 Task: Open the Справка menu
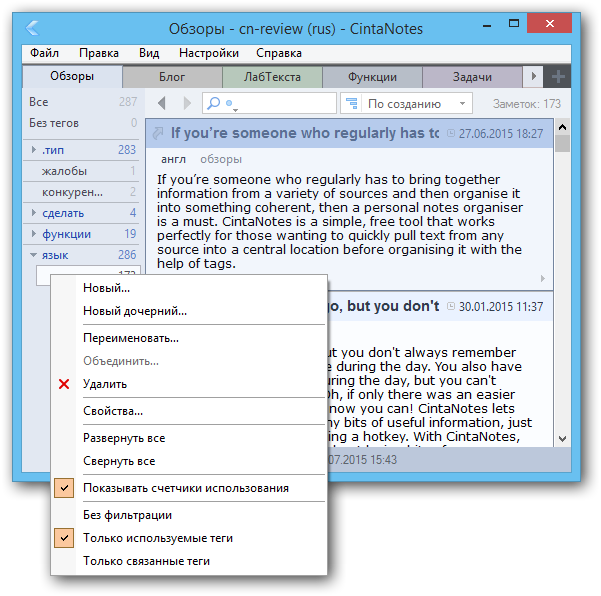coord(279,53)
